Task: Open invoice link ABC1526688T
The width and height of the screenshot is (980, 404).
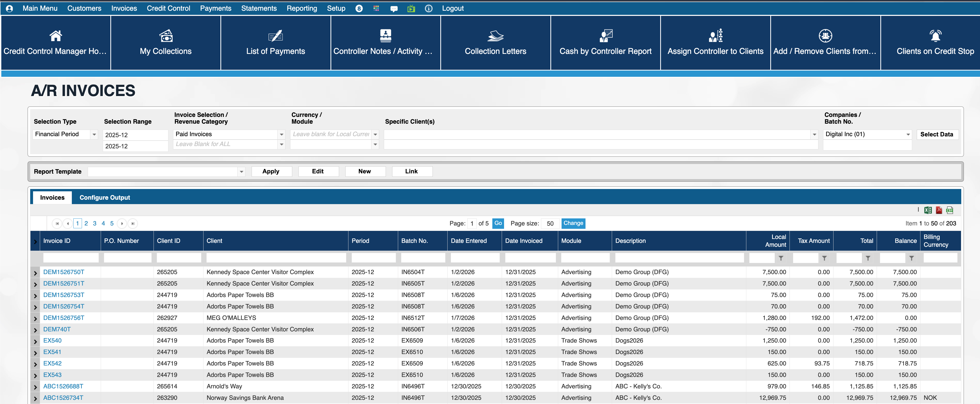Action: click(x=63, y=386)
